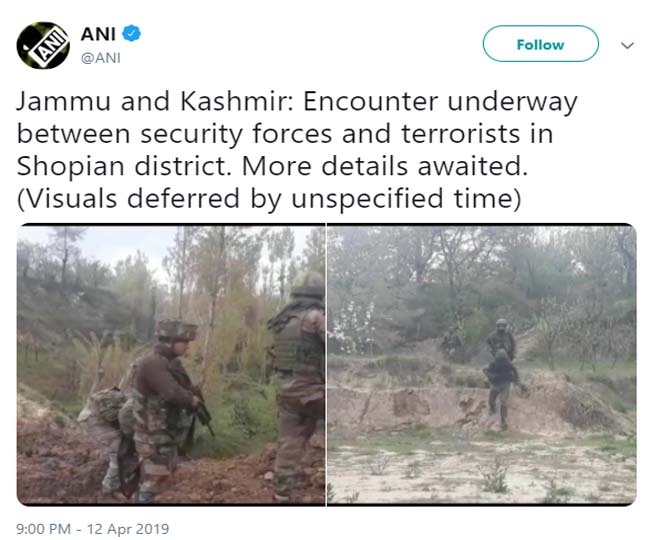The width and height of the screenshot is (650, 540).
Task: Open the ANI profile avatar
Action: pyautogui.click(x=43, y=45)
